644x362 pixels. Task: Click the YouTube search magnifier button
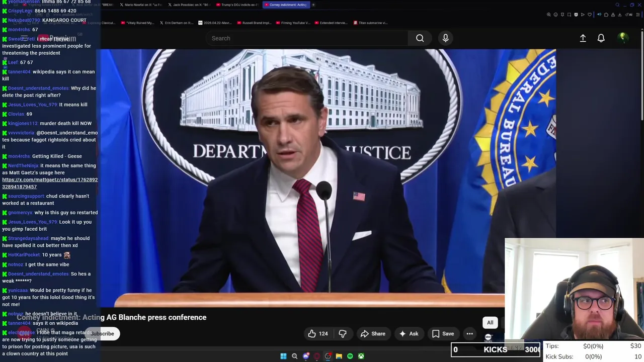pos(420,38)
